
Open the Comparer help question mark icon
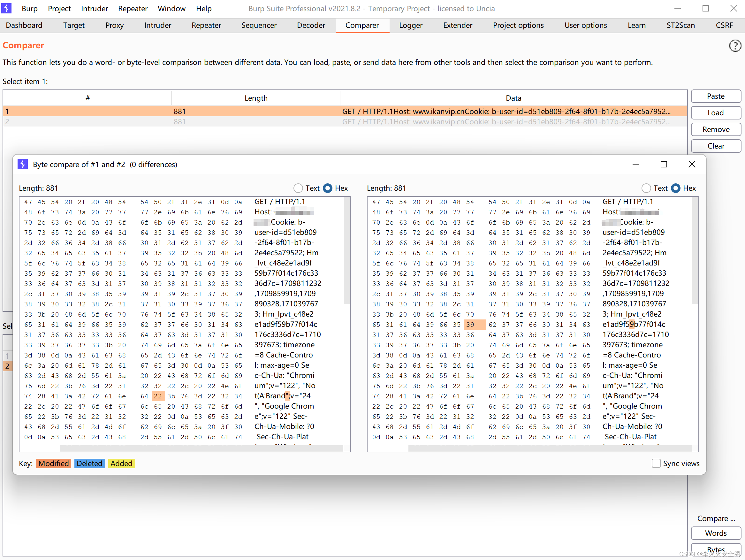pos(735,45)
